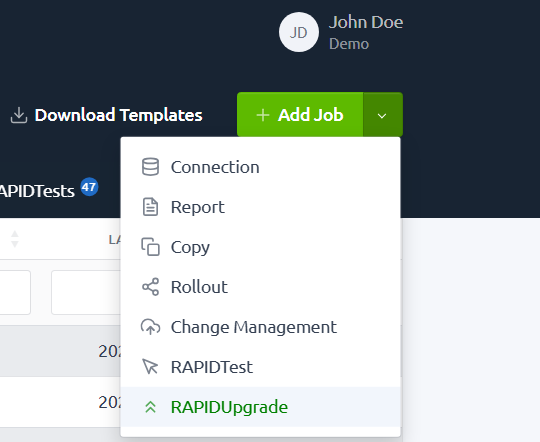Click the JD user avatar

tap(299, 32)
